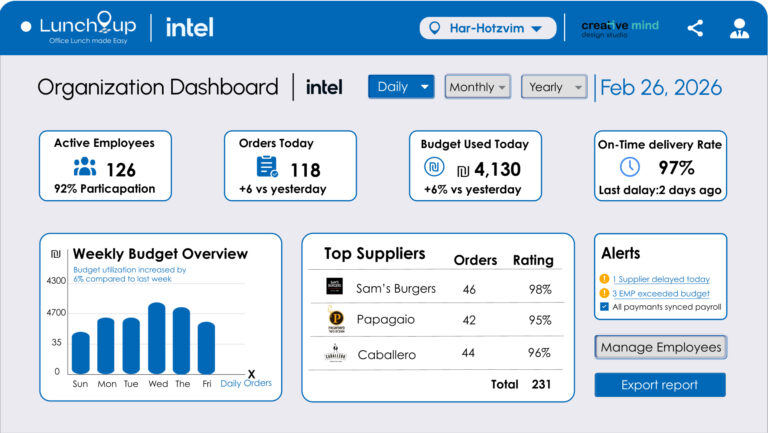Click the Tuesday bar in weekly chart
The image size is (768, 433).
tap(131, 346)
